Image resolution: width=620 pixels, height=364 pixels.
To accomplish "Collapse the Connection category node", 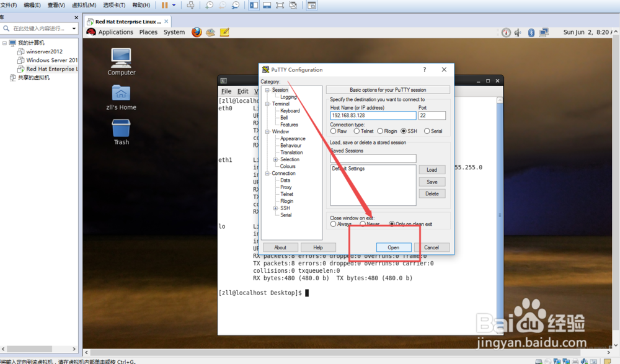I will point(267,173).
